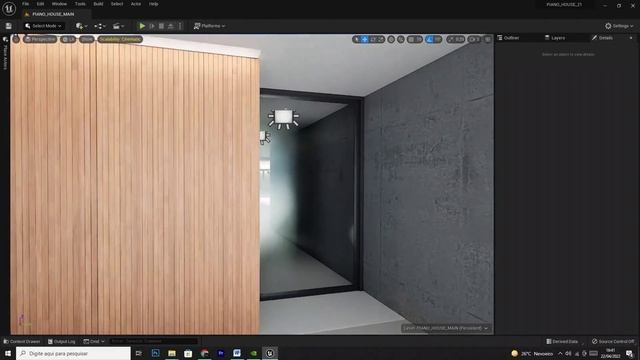Open the Edit menu
640x360 pixels.
tap(40, 4)
